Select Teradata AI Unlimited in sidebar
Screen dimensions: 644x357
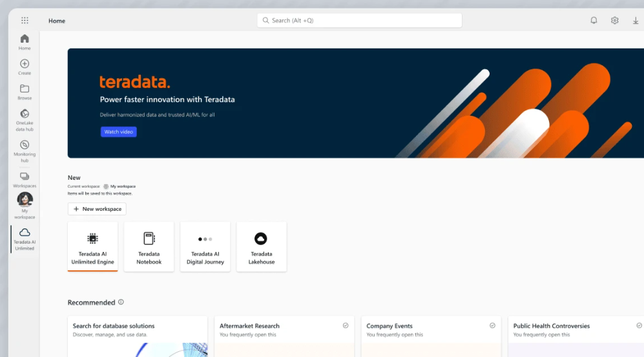25,239
